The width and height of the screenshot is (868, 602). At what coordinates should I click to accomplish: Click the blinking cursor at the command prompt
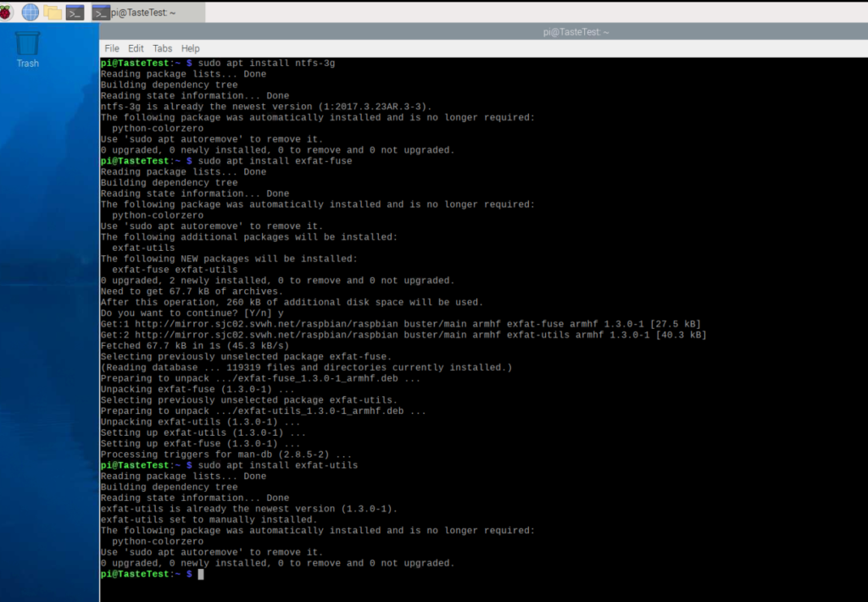[x=201, y=574]
